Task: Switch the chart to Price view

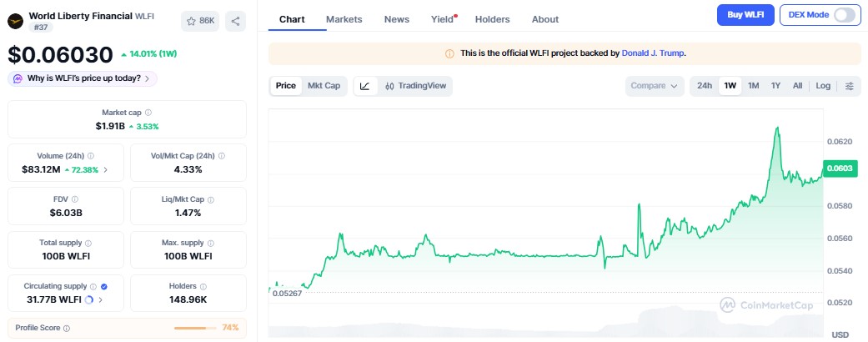Action: (286, 86)
